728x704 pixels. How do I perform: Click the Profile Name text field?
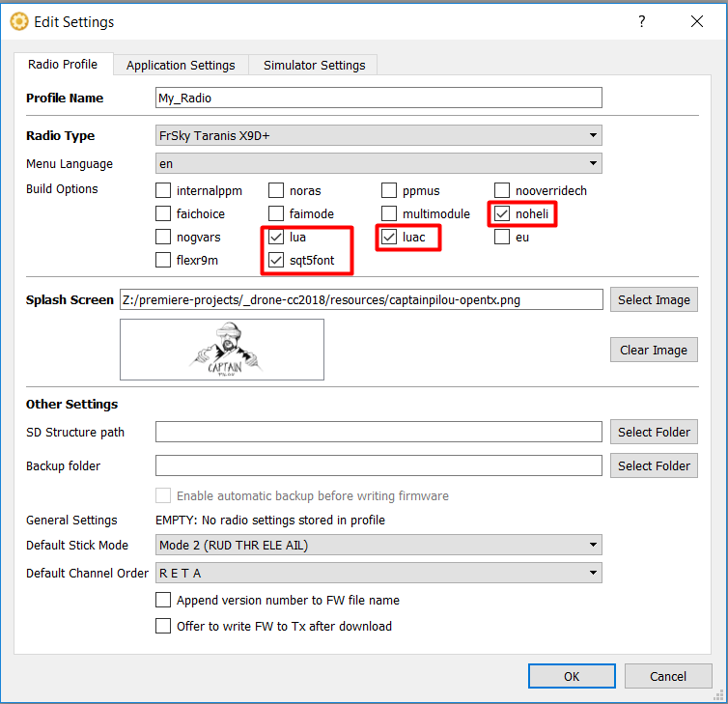pyautogui.click(x=378, y=98)
